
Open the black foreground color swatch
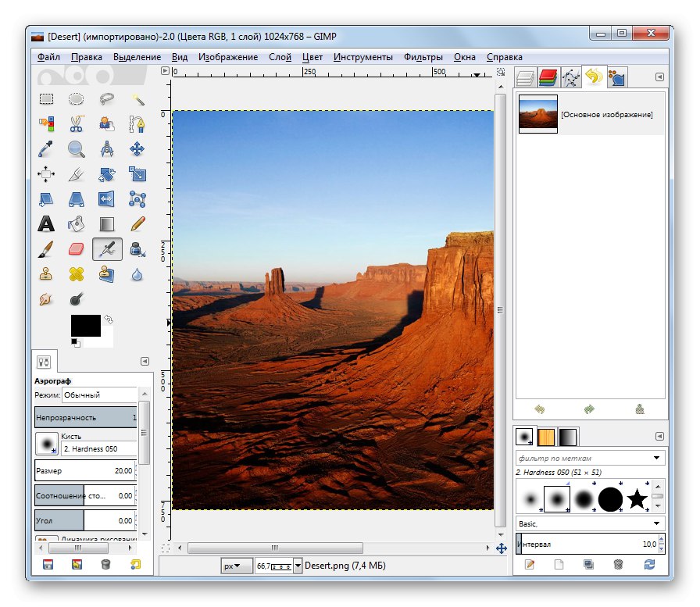pyautogui.click(x=86, y=325)
